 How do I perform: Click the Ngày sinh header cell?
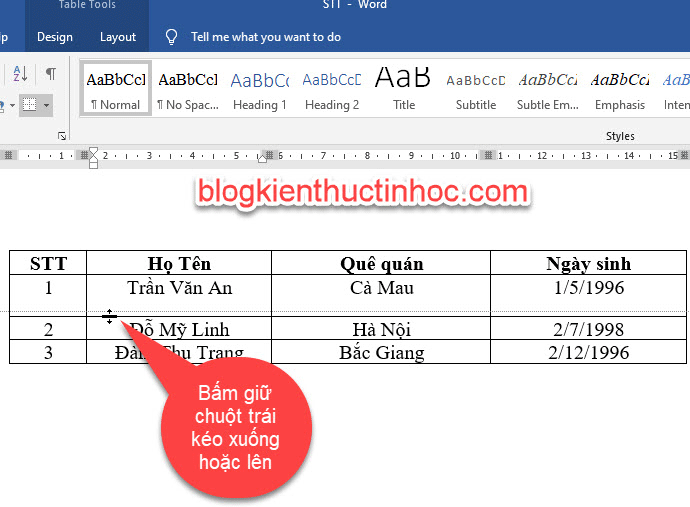tap(588, 263)
